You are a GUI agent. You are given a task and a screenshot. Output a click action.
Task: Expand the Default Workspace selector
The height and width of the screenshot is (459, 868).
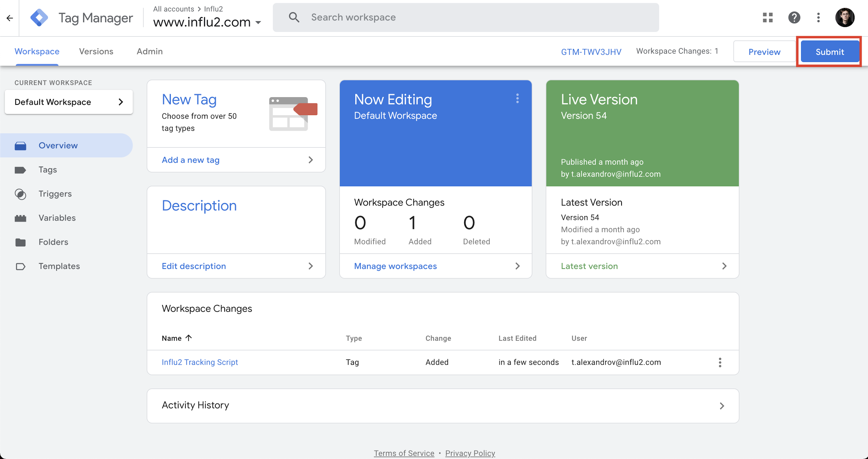[68, 102]
